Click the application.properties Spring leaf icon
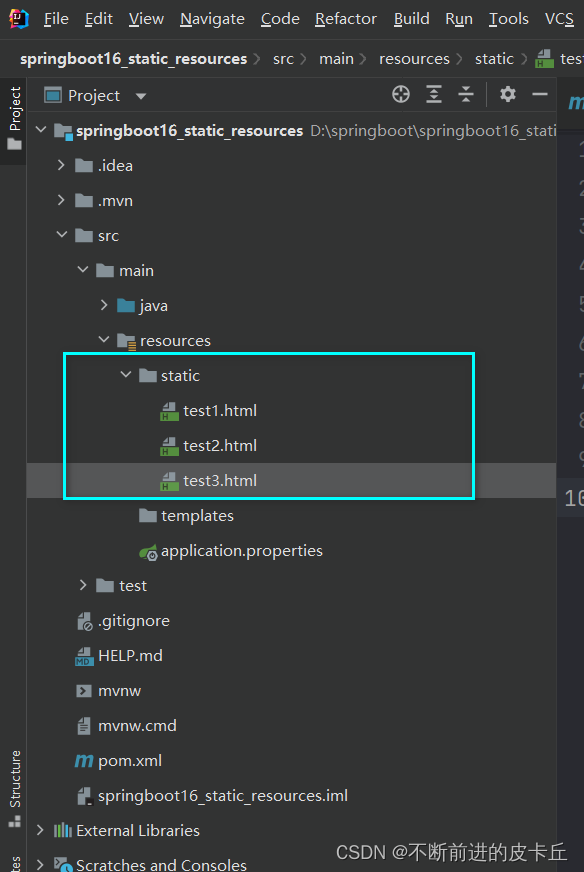Viewport: 584px width, 872px height. point(149,552)
